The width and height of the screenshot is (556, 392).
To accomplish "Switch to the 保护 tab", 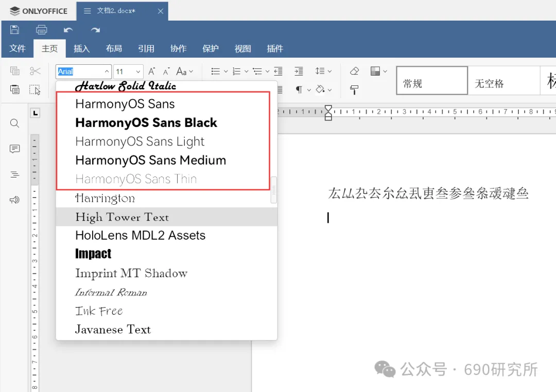I will [210, 48].
